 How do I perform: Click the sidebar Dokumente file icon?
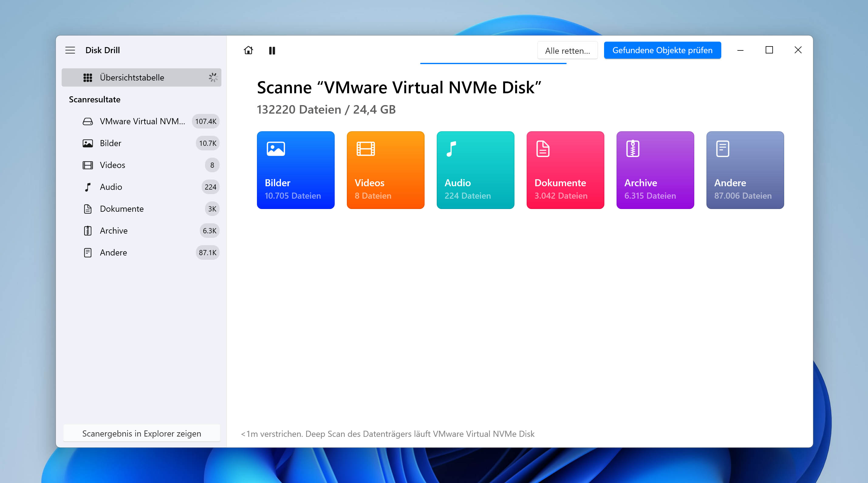click(x=87, y=209)
